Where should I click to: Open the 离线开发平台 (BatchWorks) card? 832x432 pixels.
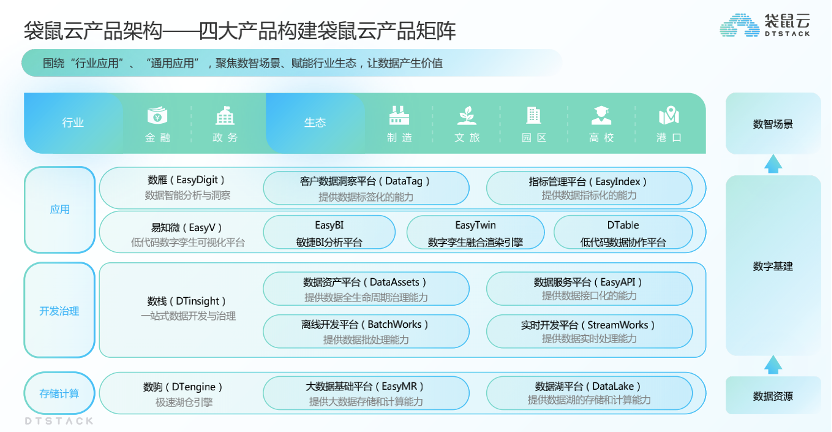tap(366, 331)
